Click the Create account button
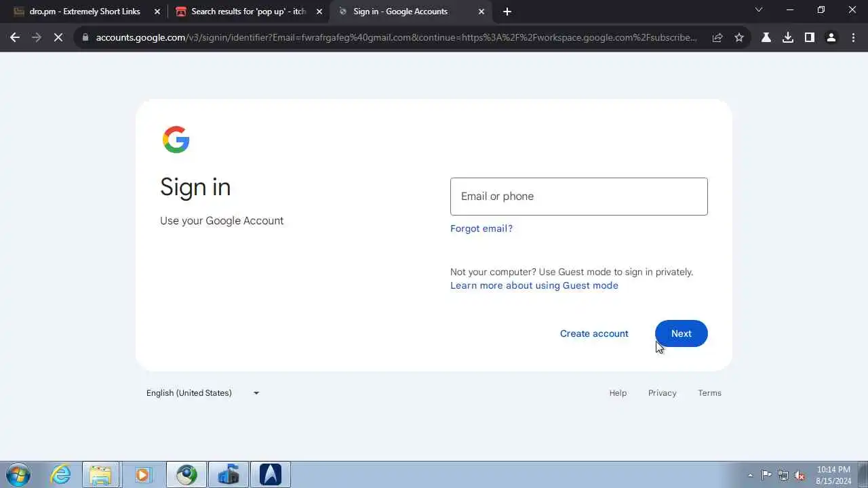868x488 pixels. (594, 333)
